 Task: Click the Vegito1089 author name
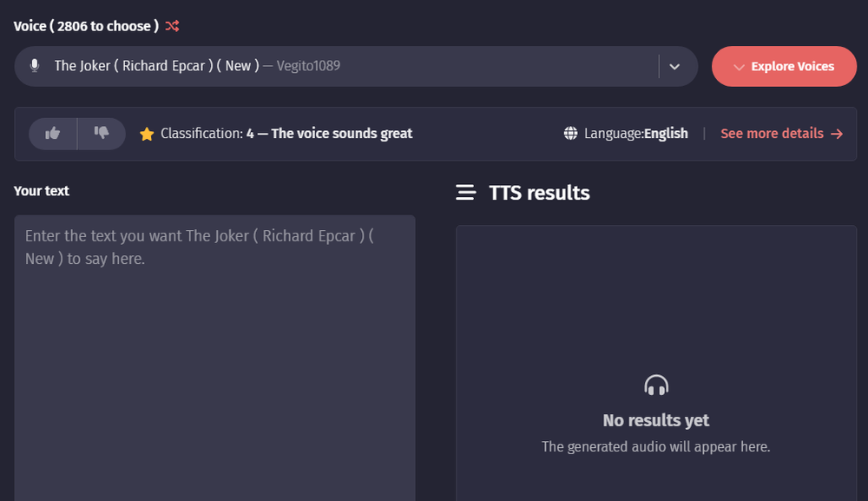coord(308,66)
